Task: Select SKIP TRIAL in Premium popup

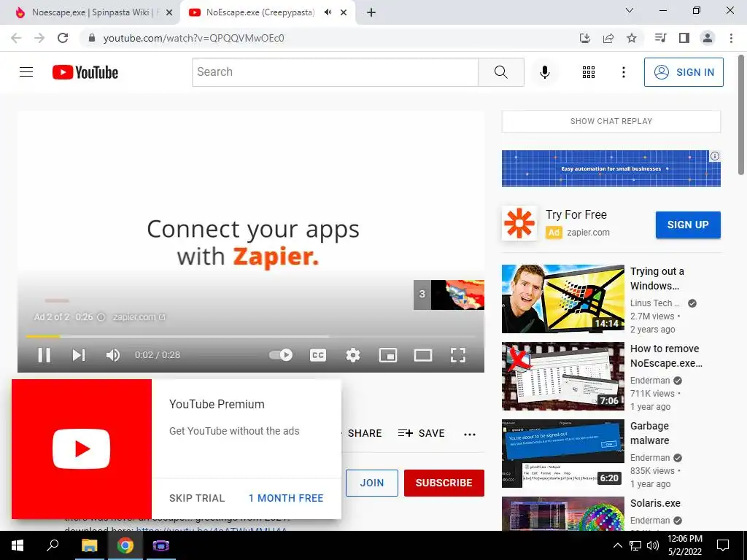Action: click(x=197, y=498)
